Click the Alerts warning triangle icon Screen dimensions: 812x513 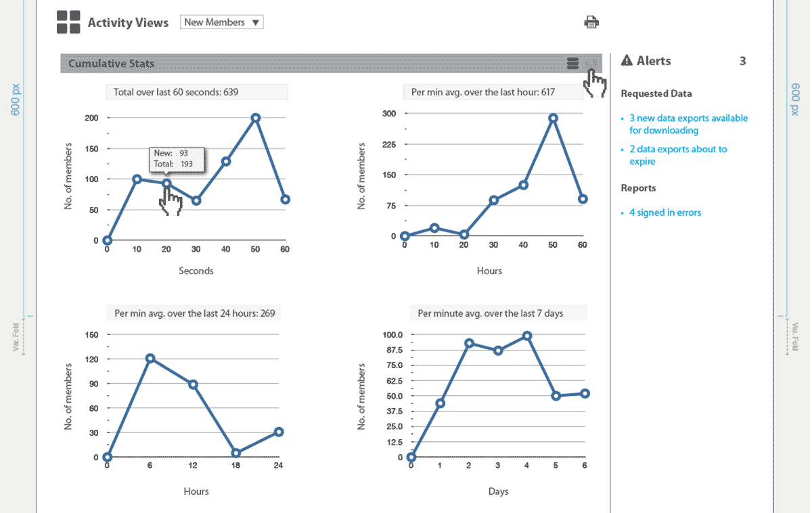(x=627, y=61)
